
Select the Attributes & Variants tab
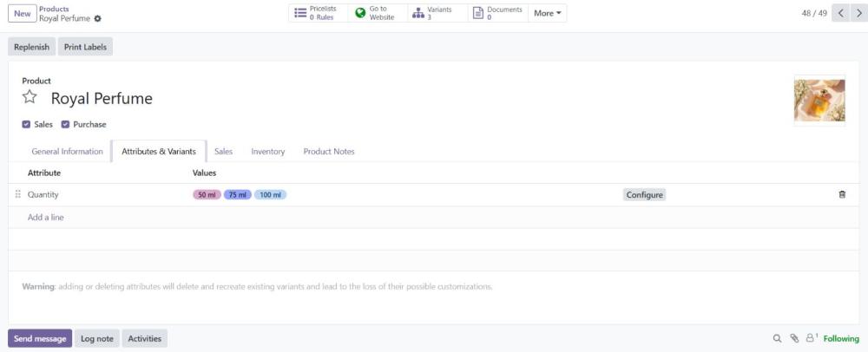point(159,152)
